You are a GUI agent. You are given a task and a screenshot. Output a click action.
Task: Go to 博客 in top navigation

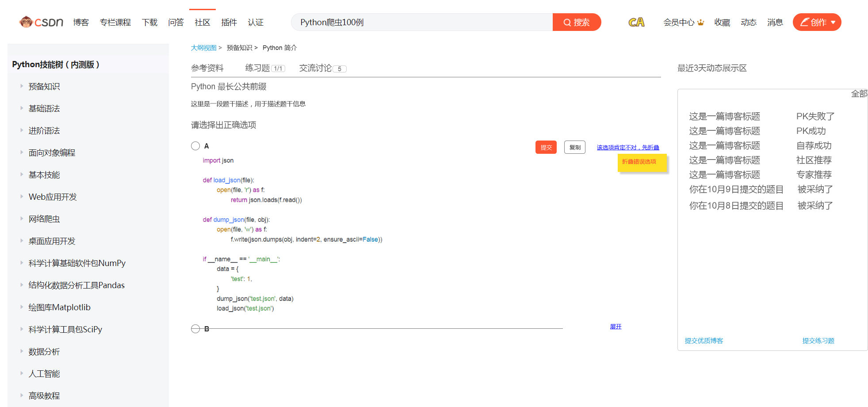point(81,22)
